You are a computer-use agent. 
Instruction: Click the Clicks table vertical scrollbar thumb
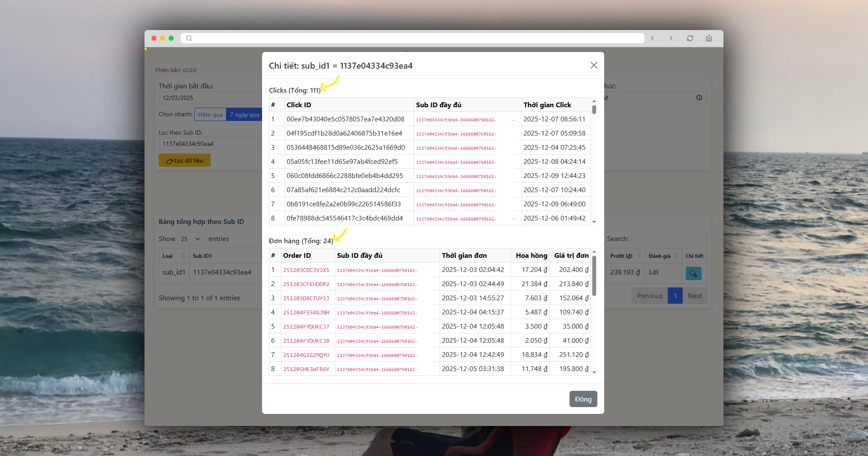[594, 109]
